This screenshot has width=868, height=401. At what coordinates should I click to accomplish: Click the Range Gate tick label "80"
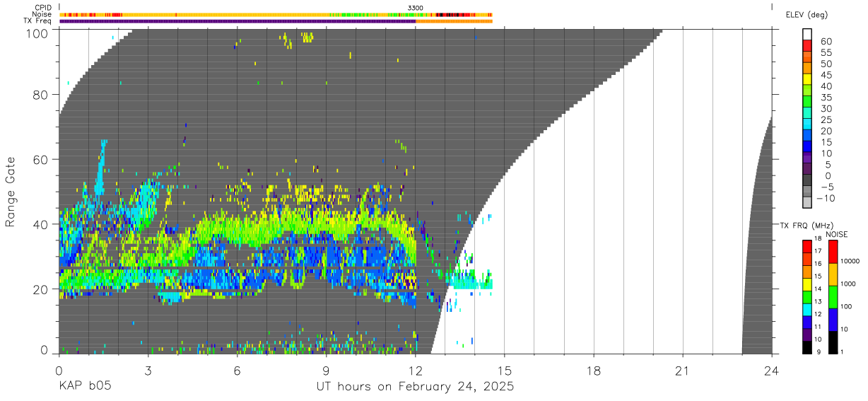40,95
